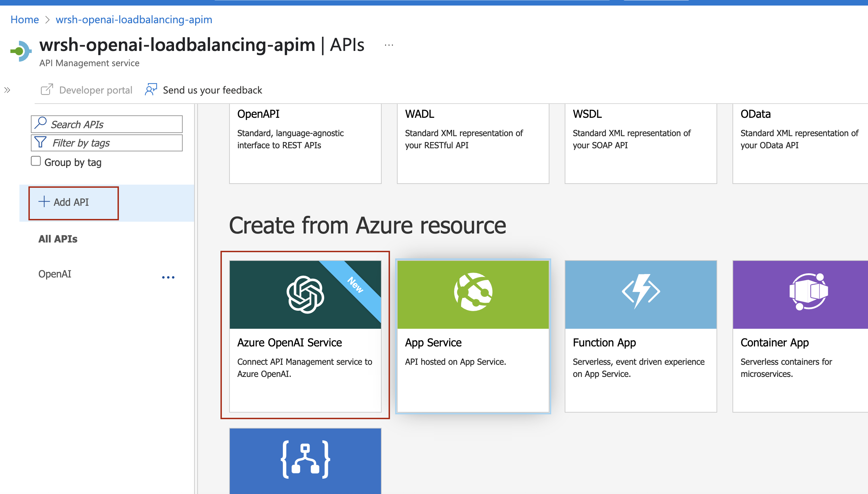This screenshot has width=868, height=494.
Task: Click the New ribbon on Azure OpenAI card
Action: tap(356, 285)
